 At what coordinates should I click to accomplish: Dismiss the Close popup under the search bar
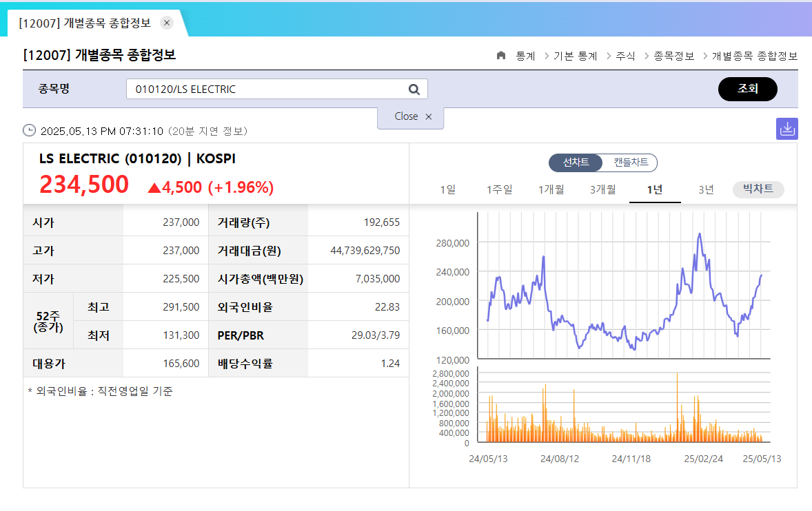[x=429, y=117]
